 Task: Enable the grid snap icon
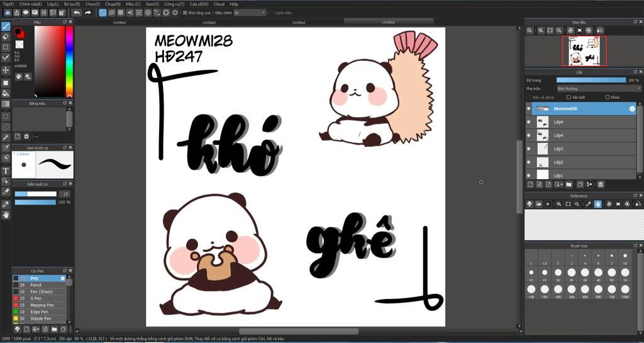[x=121, y=13]
